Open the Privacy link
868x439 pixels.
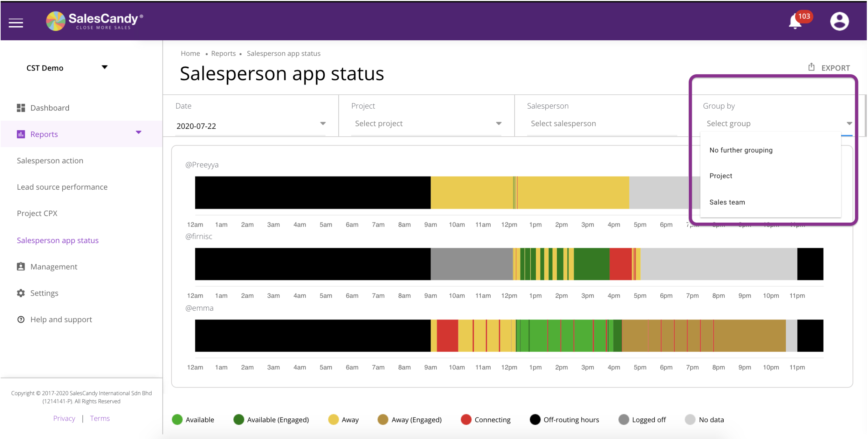[x=64, y=418]
